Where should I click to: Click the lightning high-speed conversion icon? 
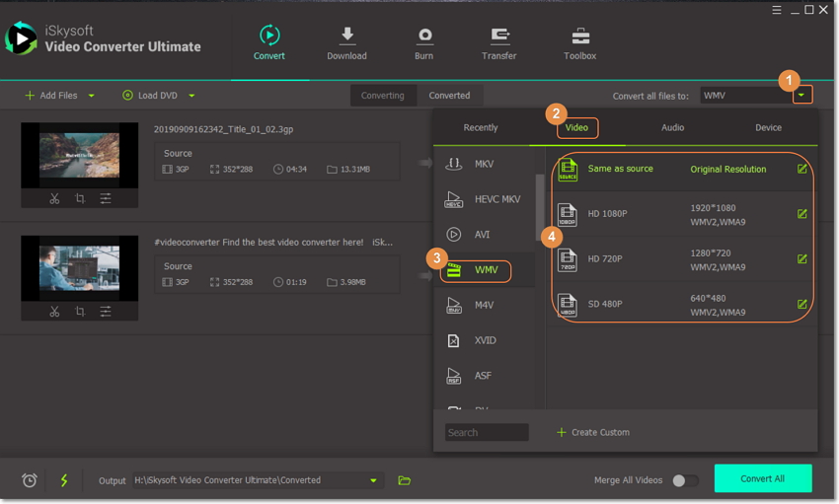click(x=64, y=480)
